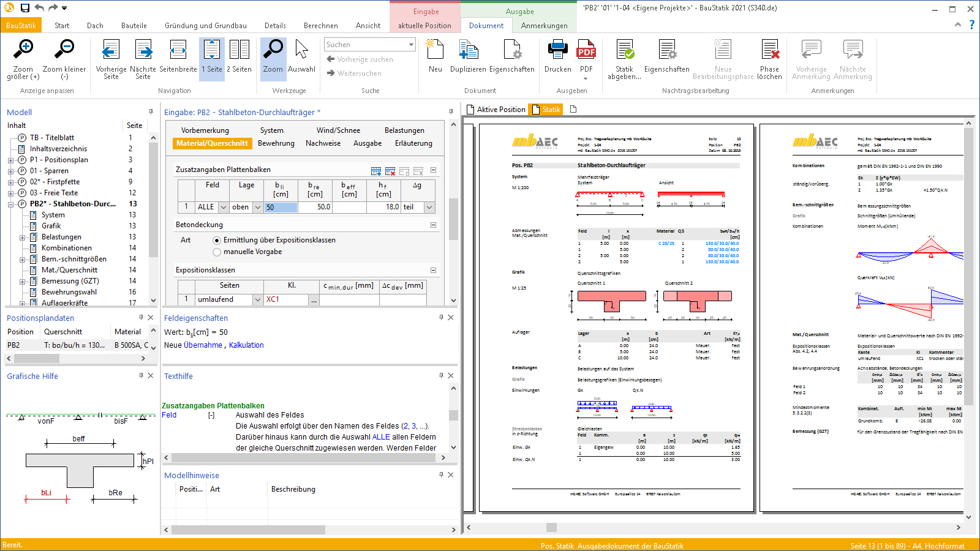Click the Suchen search field
Screen dimensions: 980x551
pyautogui.click(x=365, y=45)
